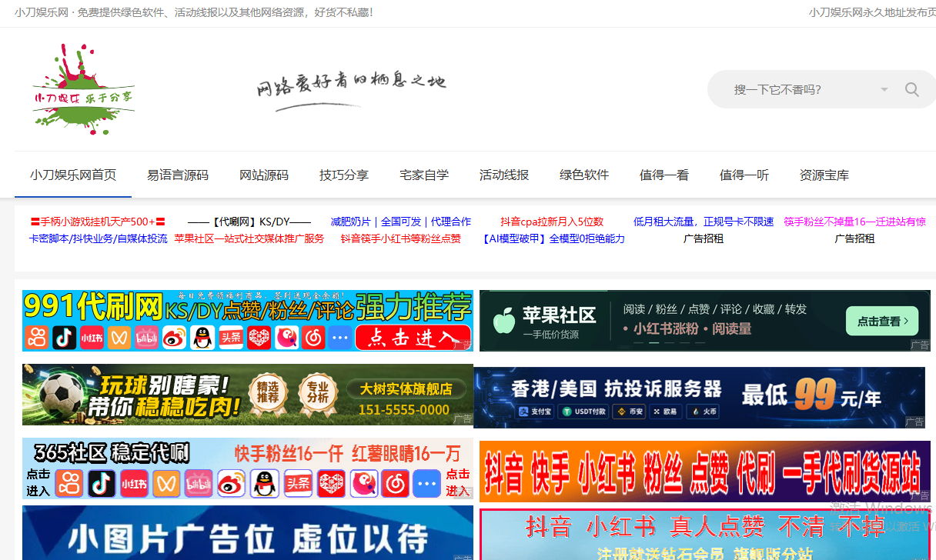This screenshot has width=936, height=560.
Task: Open 抖音 快手 小红书 粉丝 点赞 代刷 banner
Action: pos(704,472)
